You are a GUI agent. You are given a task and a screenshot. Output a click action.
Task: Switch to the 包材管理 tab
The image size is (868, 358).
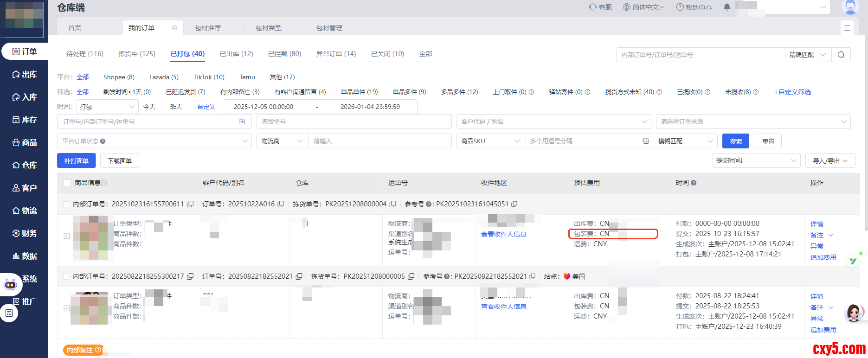click(x=329, y=28)
